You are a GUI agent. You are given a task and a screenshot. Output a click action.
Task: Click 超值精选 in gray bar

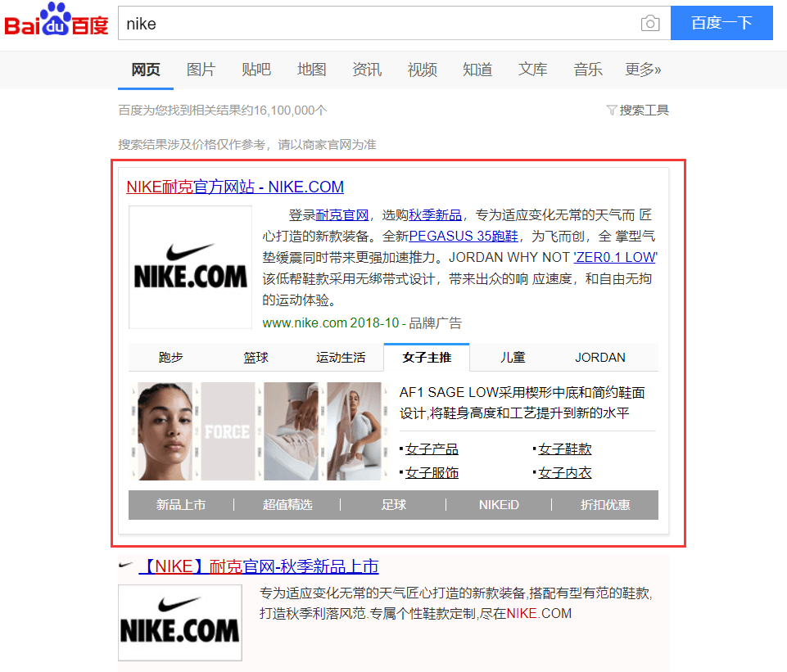[287, 504]
